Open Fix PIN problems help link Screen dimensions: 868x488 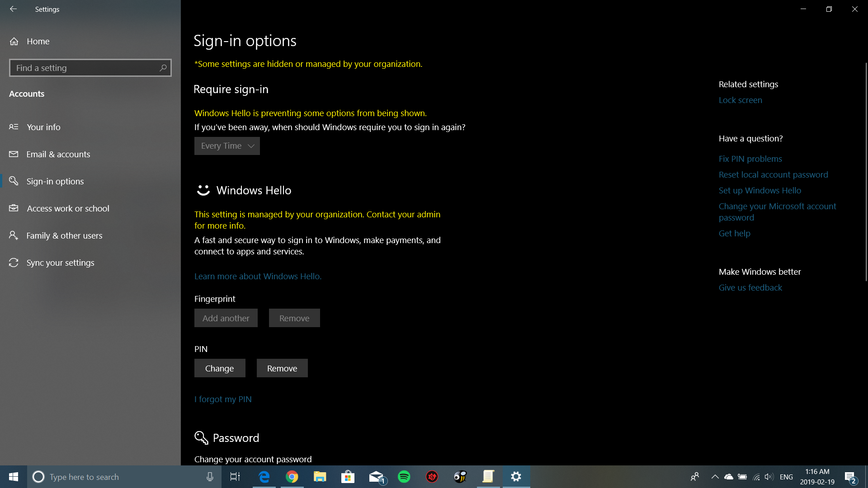pos(750,159)
